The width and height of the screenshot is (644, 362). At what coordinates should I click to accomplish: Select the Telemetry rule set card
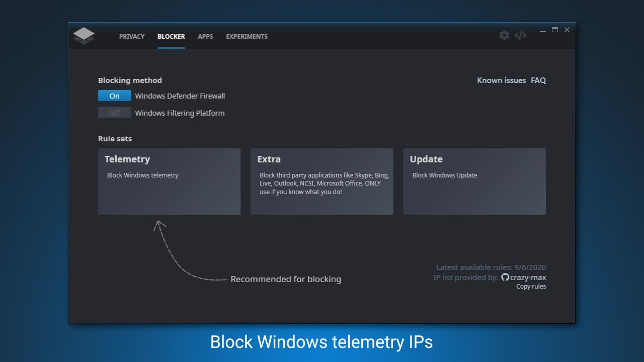pyautogui.click(x=169, y=182)
